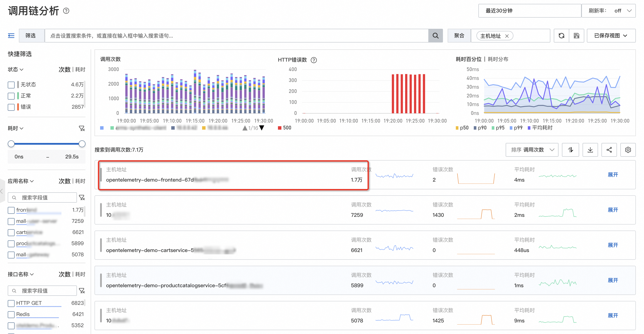Screen dimensions: 644x334
Task: Check the 正常 status checkbox
Action: point(11,96)
